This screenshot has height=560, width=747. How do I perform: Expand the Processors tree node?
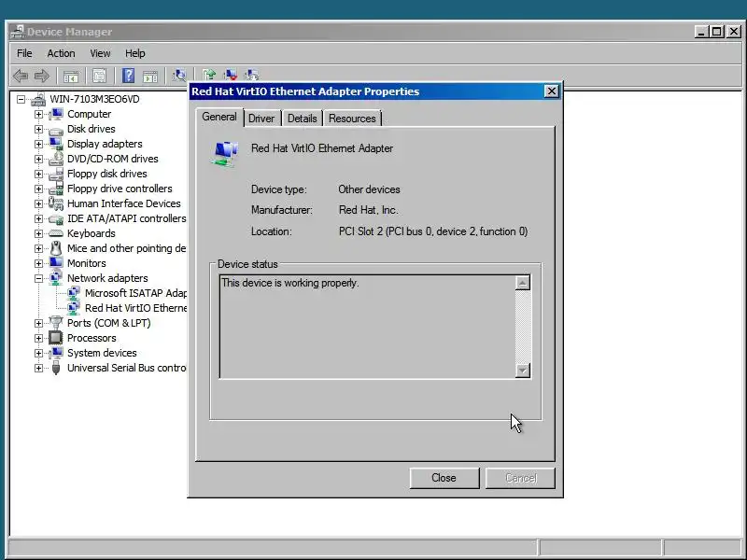pos(38,338)
